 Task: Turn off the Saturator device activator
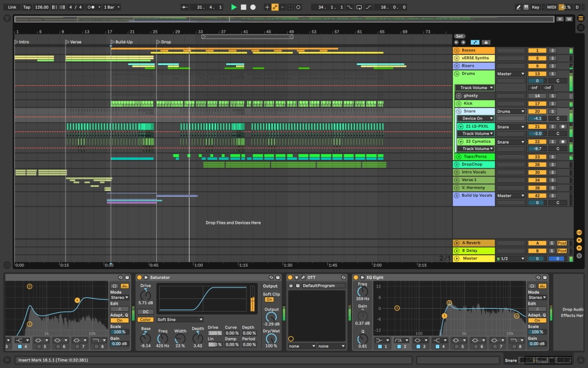(139, 278)
